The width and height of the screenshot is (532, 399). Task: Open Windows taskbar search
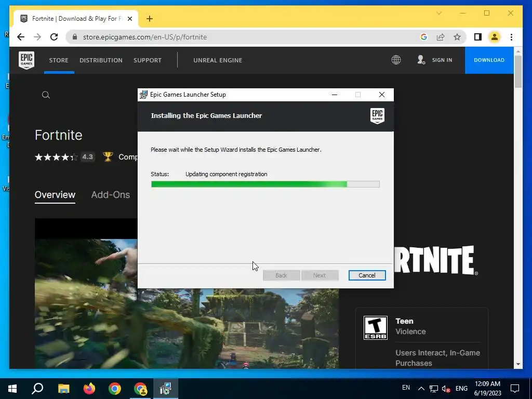[37, 389]
